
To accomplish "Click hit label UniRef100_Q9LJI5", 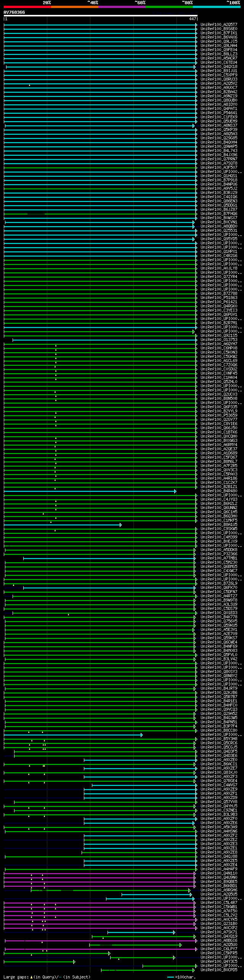I will click(219, 42).
